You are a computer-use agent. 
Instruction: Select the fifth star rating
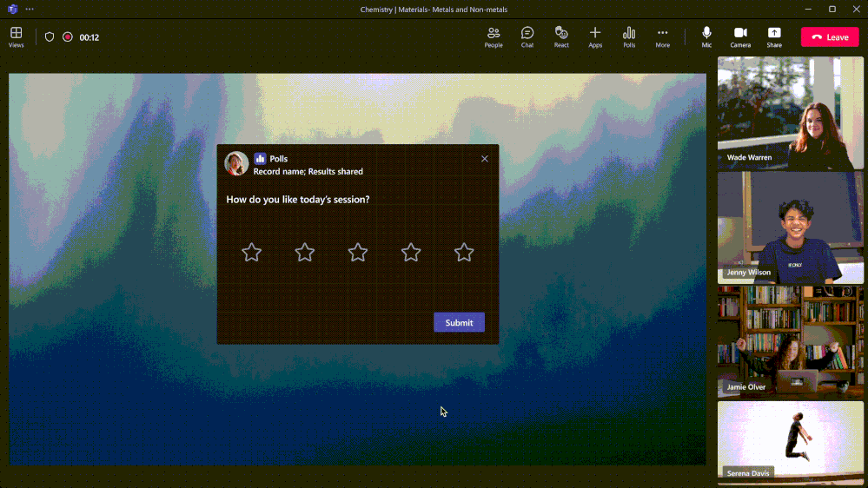464,253
